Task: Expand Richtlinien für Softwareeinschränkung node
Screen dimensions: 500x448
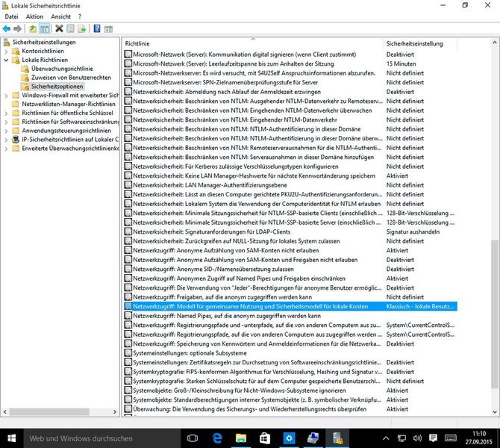Action: (6, 122)
